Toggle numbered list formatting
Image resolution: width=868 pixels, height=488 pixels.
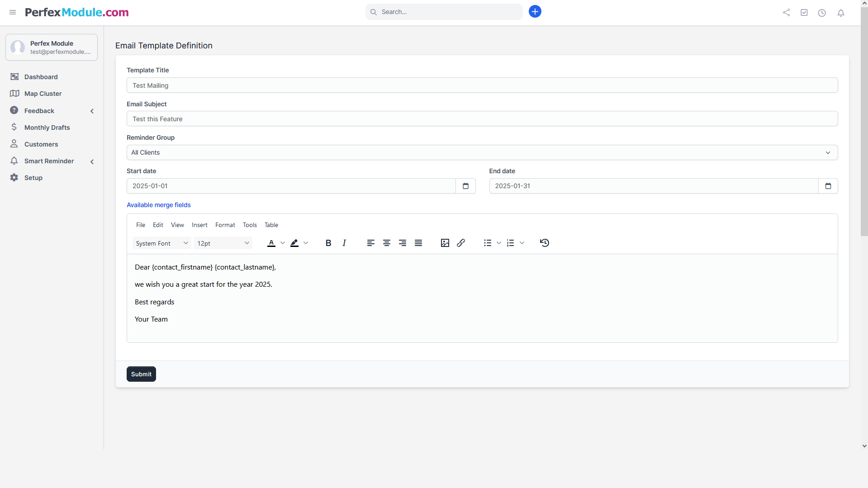tap(511, 243)
